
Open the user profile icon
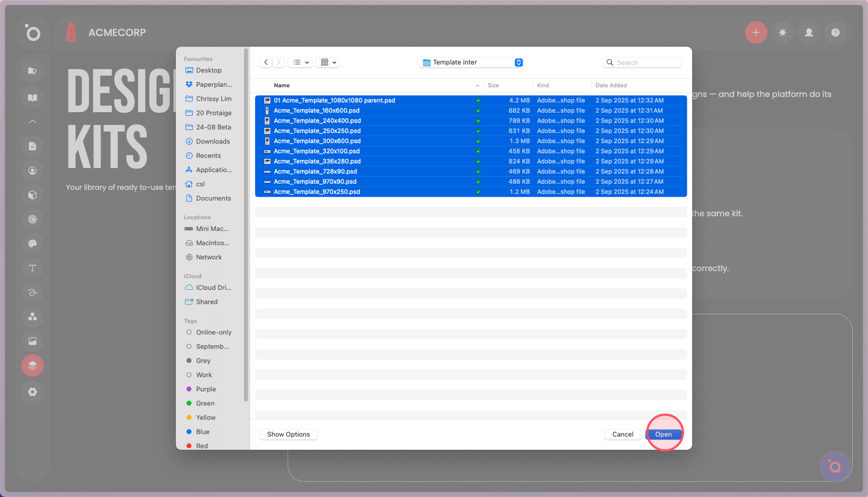pyautogui.click(x=809, y=33)
